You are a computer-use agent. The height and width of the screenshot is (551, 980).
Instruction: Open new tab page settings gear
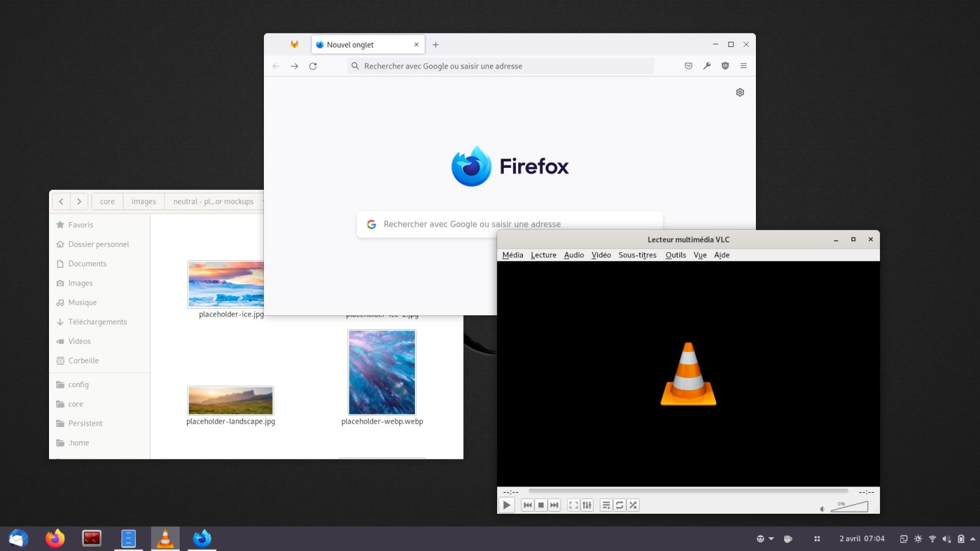point(740,92)
